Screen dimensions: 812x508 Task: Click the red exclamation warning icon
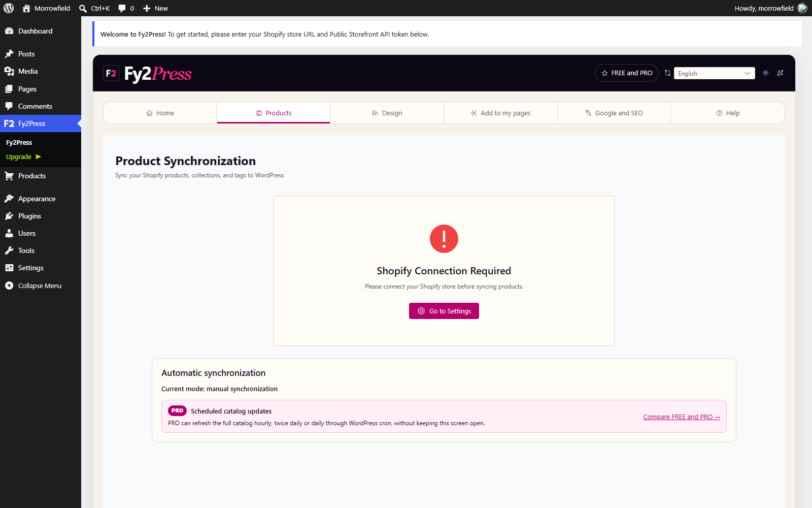(x=444, y=239)
